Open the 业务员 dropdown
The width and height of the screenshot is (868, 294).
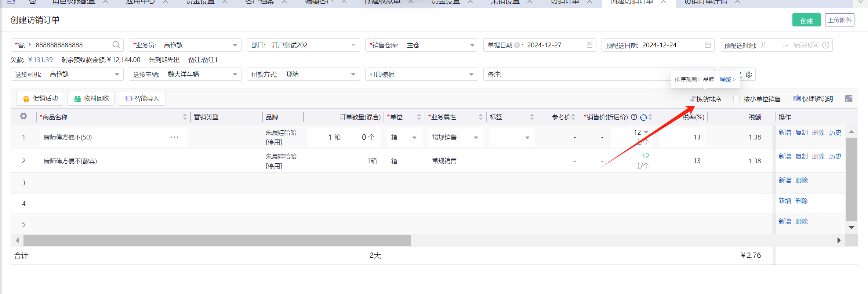click(235, 45)
